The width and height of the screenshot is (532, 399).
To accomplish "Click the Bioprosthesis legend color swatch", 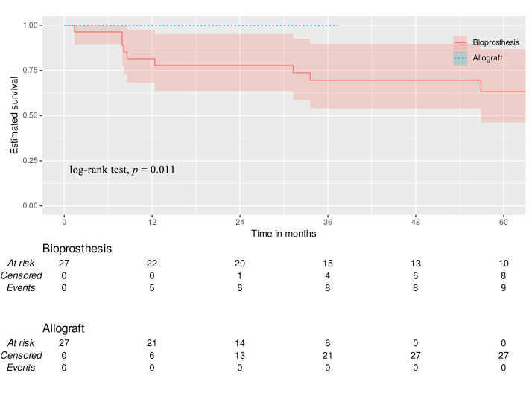I will pos(460,42).
